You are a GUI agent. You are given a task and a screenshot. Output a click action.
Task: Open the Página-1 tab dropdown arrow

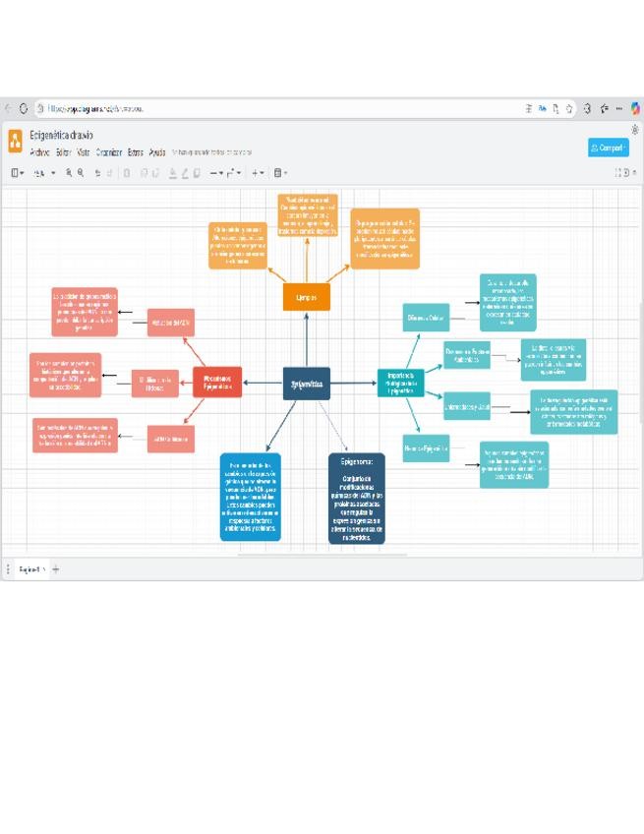(x=44, y=569)
